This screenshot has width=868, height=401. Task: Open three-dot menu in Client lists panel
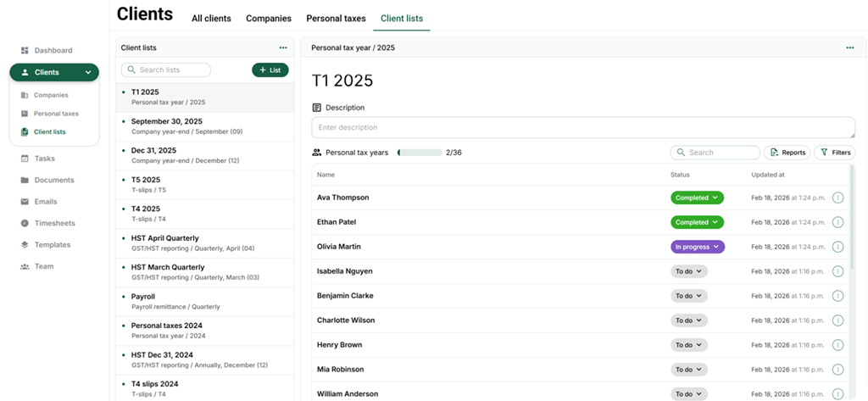(x=283, y=48)
